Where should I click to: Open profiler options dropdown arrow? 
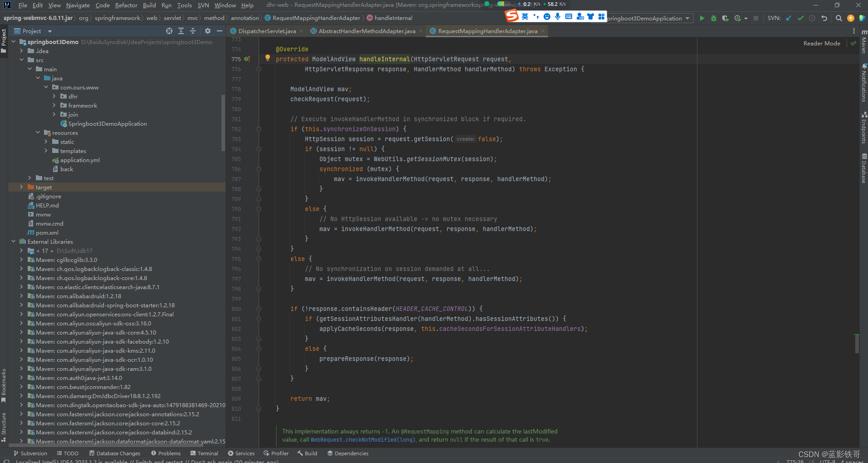tap(746, 19)
